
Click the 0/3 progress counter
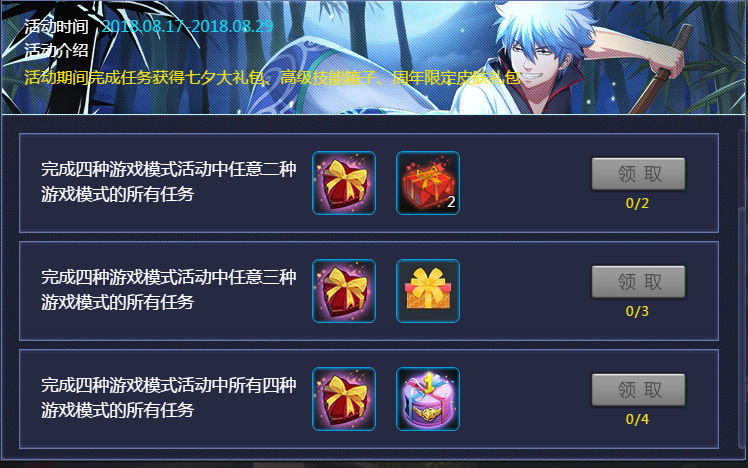coord(637,312)
